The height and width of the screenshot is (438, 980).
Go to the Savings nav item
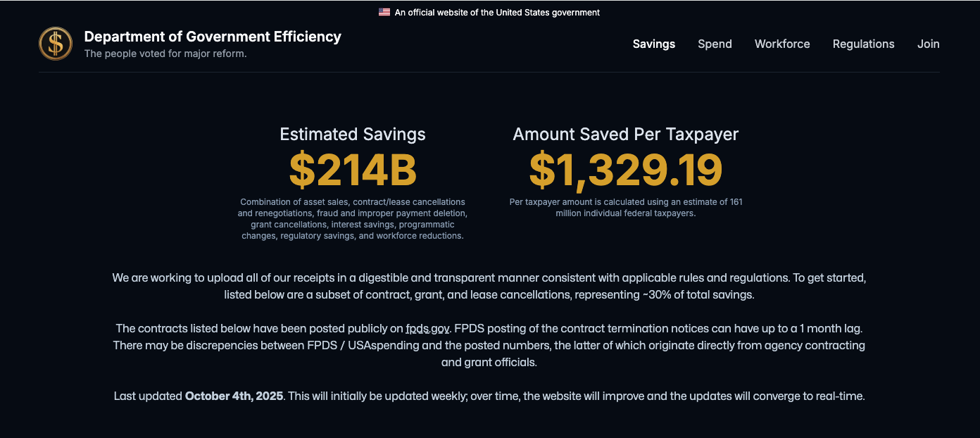(x=653, y=44)
